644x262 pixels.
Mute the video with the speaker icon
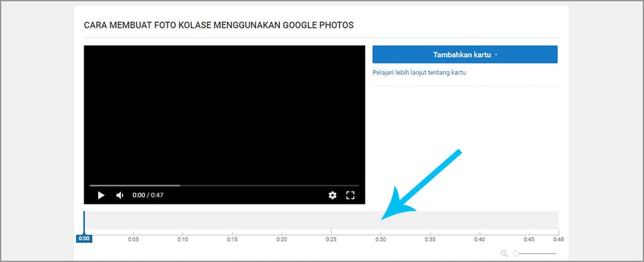tap(119, 195)
